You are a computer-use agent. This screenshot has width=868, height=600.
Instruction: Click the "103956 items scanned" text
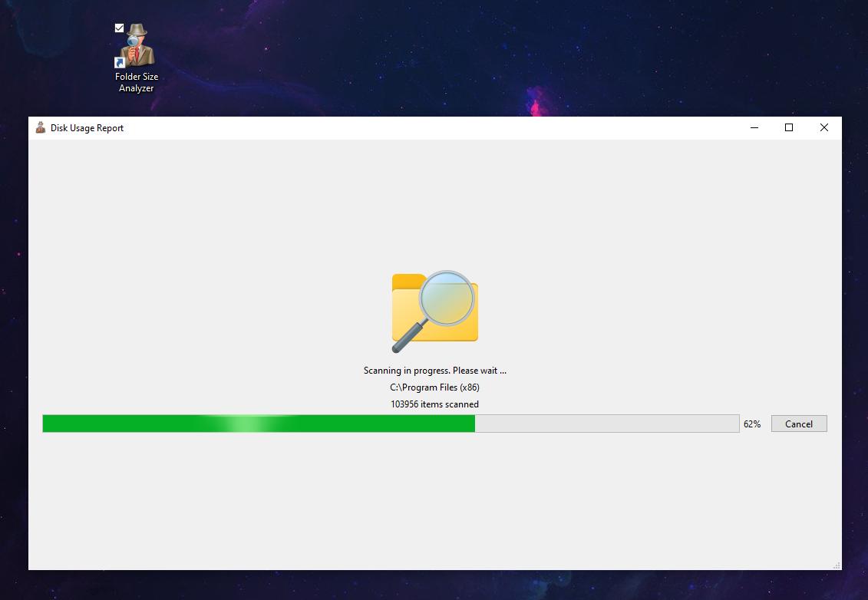pos(434,404)
